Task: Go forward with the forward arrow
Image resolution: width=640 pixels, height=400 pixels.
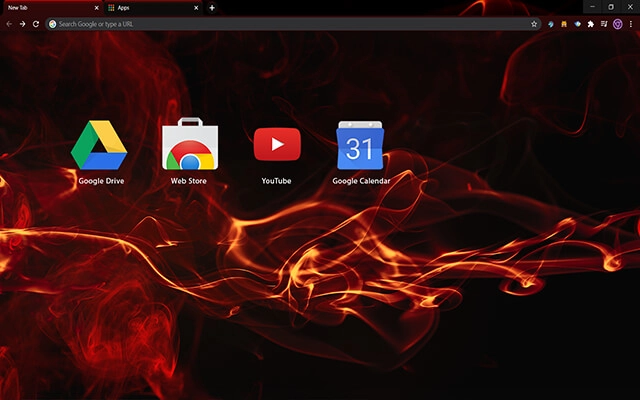Action: [x=22, y=24]
